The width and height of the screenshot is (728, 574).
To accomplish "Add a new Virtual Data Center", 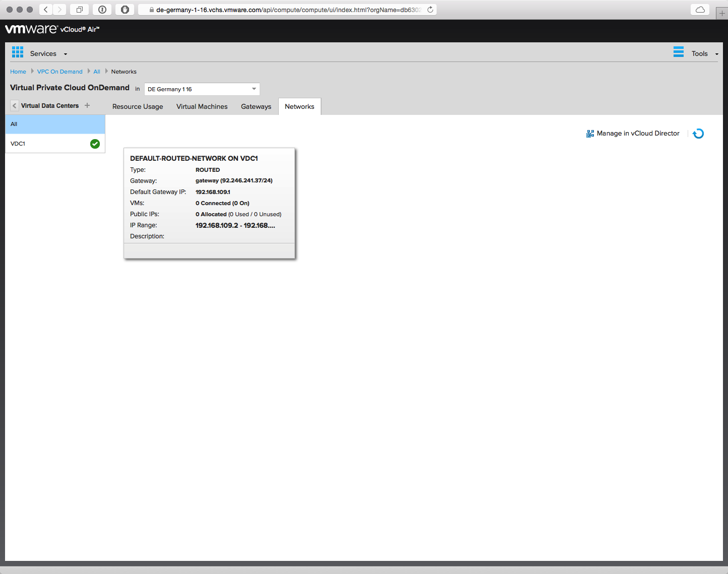I will [87, 105].
